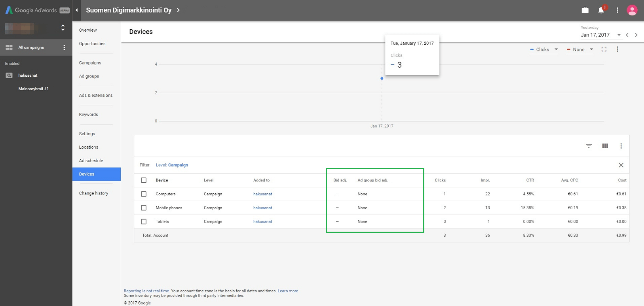Viewport: 644px width, 306px height.
Task: Open notifications bell with alert
Action: [x=602, y=10]
